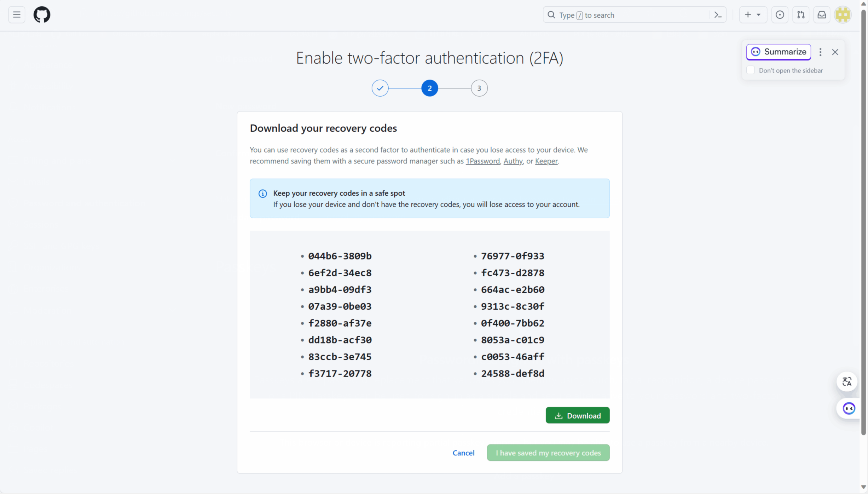Click the Summarize button

(779, 52)
